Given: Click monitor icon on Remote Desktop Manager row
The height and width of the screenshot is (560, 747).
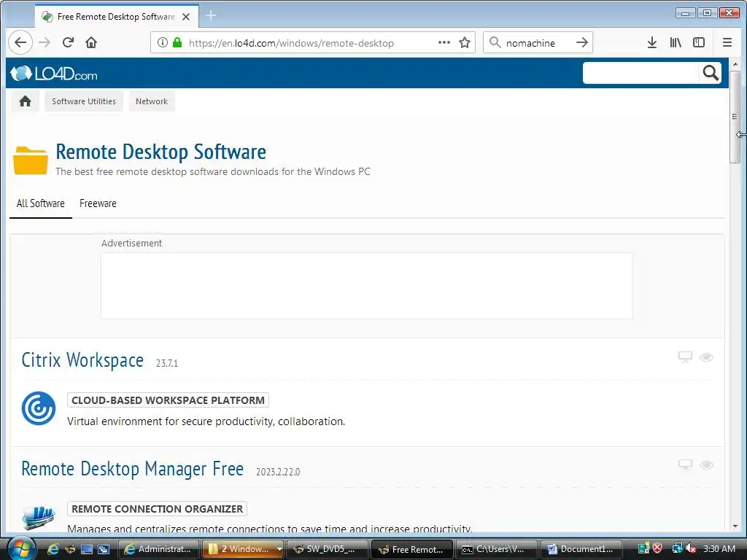Looking at the screenshot, I should pyautogui.click(x=685, y=464).
